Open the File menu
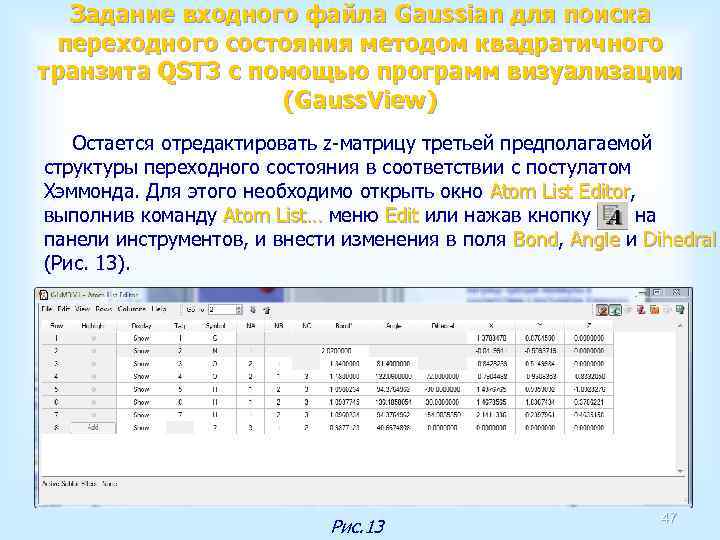 point(46,309)
